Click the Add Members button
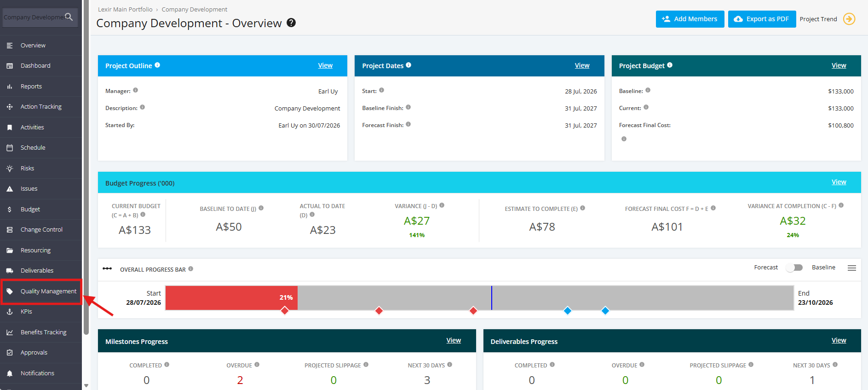Viewport: 868px width, 390px height. tap(690, 19)
